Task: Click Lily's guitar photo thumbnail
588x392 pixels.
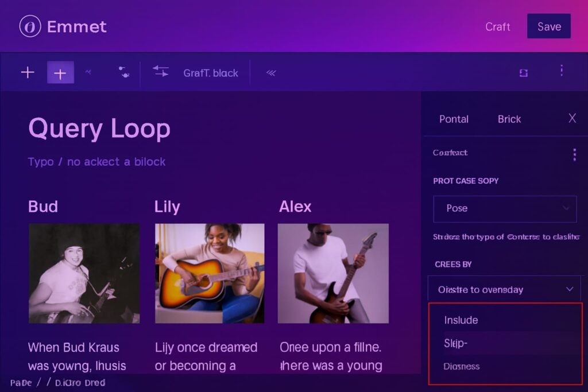Action: pos(210,273)
